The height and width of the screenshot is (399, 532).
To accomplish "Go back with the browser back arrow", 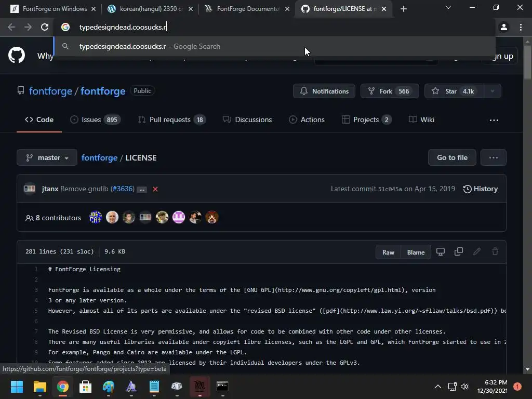I will click(x=11, y=27).
